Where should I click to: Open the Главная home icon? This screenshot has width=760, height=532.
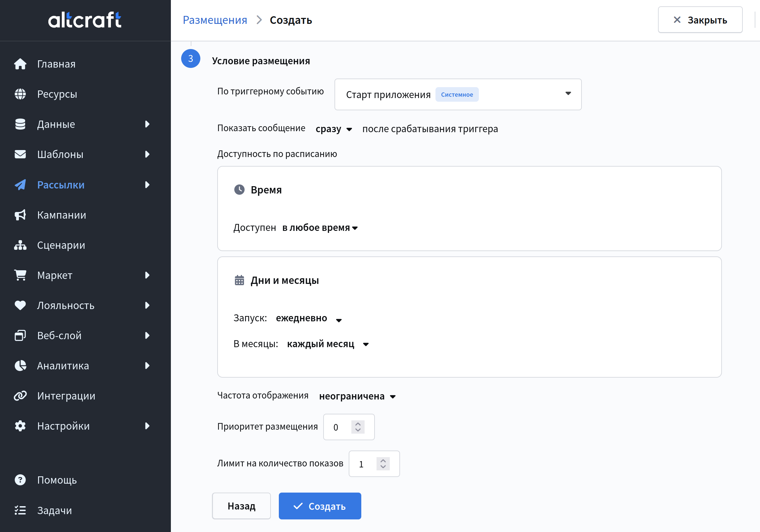[20, 64]
